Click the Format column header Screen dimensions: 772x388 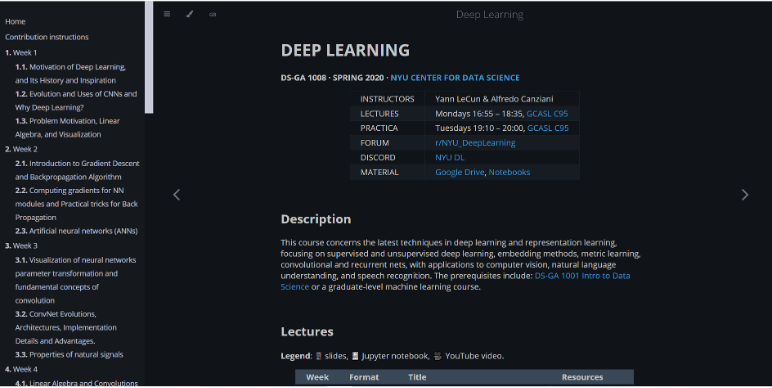pos(364,377)
